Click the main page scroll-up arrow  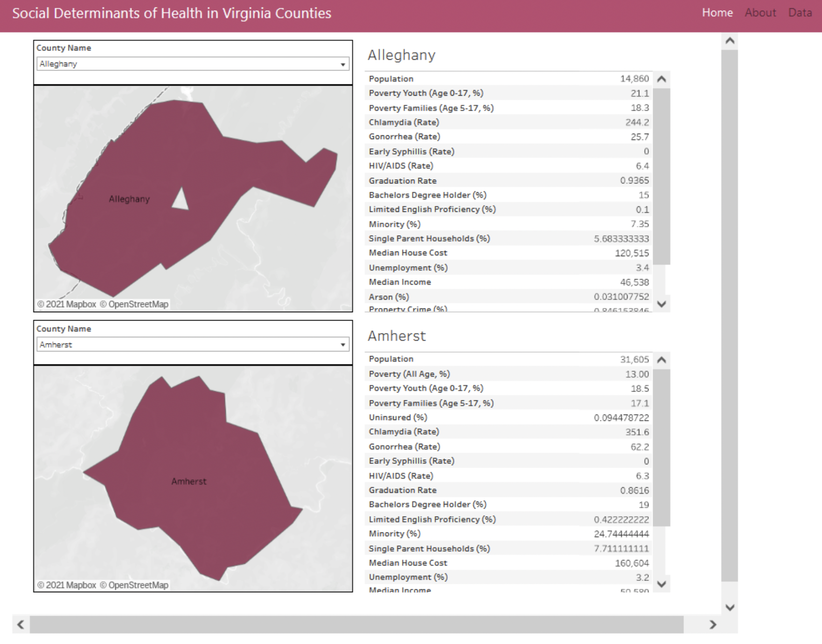tap(730, 41)
